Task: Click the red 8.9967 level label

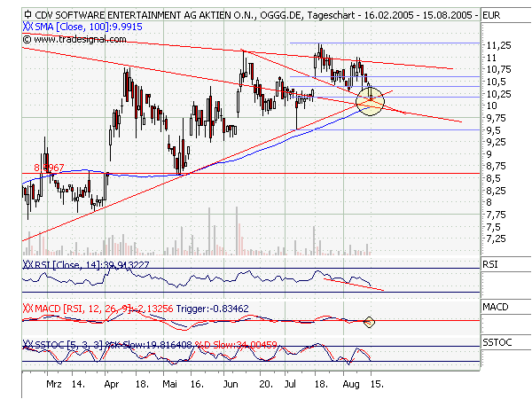Action: 49,168
